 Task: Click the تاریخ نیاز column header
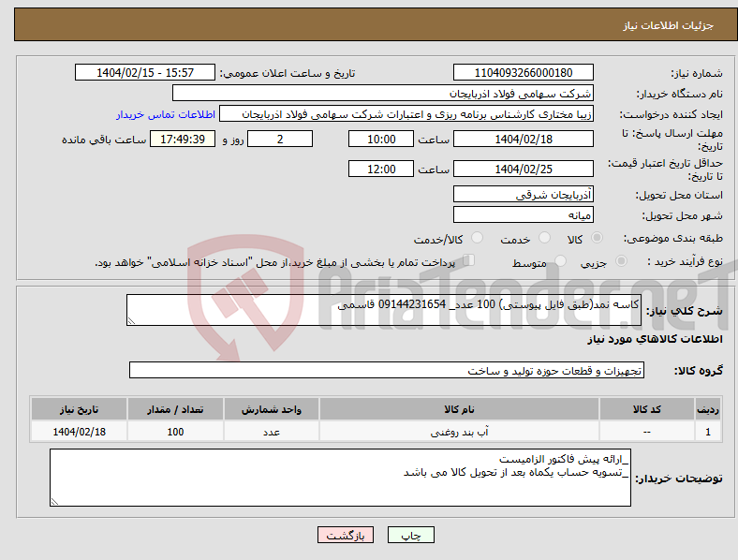click(79, 409)
